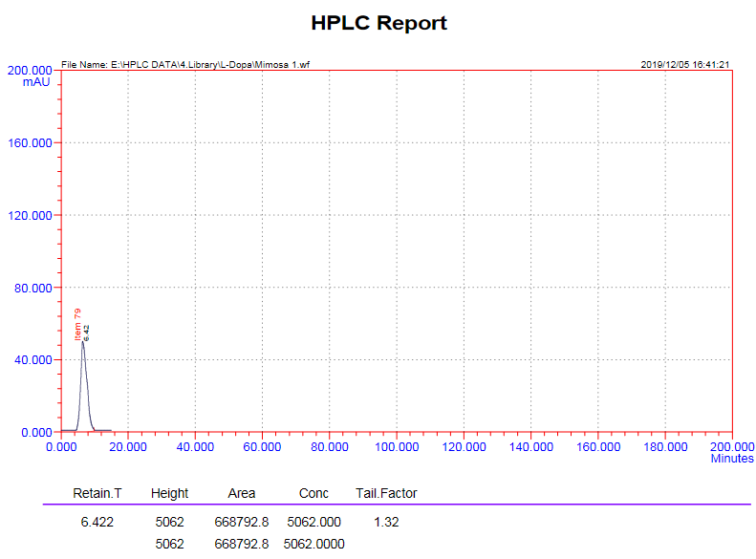756x559 pixels.
Task: Click the 2019/12/05 timestamp
Action: tap(685, 64)
